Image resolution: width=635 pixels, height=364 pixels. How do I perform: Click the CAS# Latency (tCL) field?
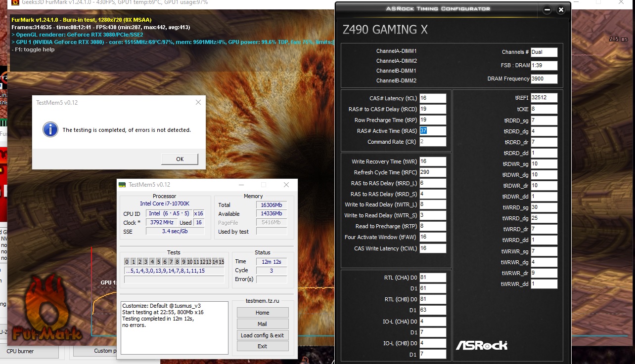[x=433, y=98]
